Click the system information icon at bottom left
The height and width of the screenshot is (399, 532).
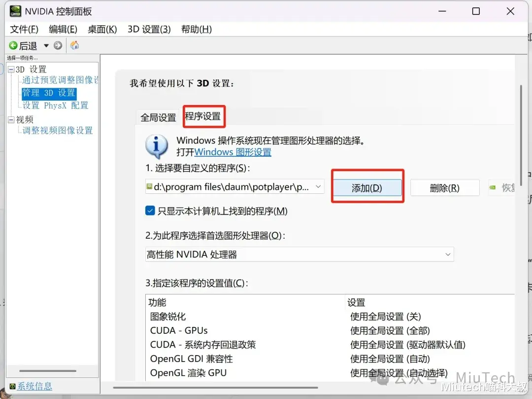(x=12, y=386)
